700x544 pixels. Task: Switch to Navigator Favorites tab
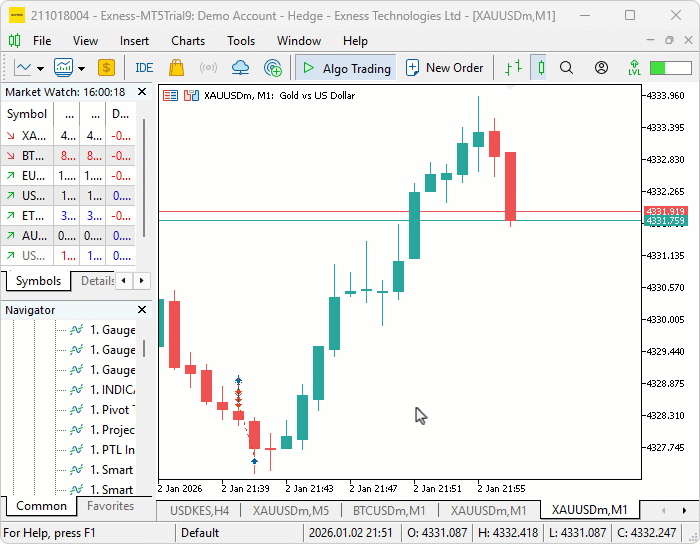point(110,506)
